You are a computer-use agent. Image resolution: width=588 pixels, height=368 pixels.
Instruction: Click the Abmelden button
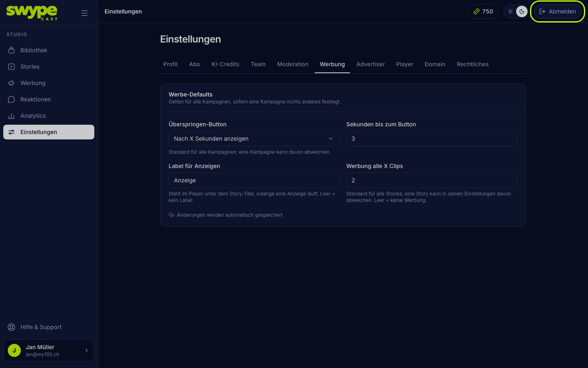557,11
